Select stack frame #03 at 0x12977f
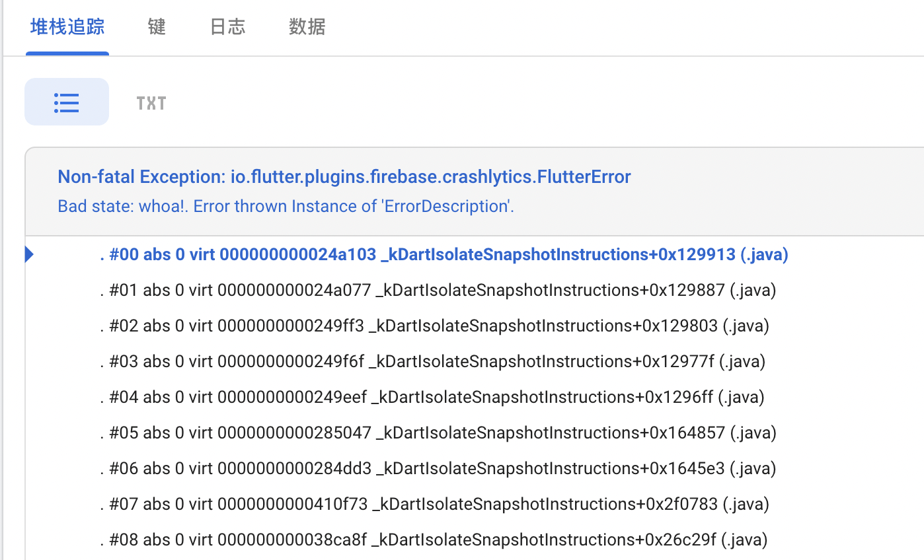The width and height of the screenshot is (924, 560). click(432, 361)
